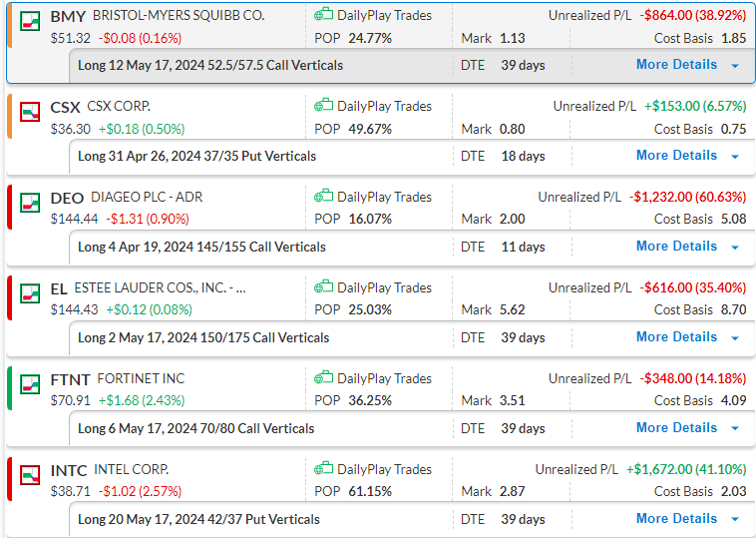This screenshot has width=756, height=538.
Task: Click the +$1,672.00 (41.10%) unrealized P/L value
Action: coord(686,469)
